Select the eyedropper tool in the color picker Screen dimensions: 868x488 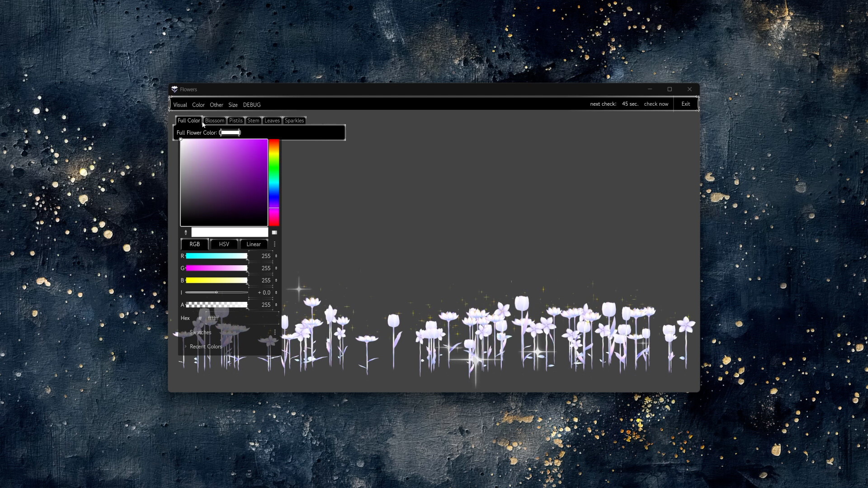click(185, 232)
